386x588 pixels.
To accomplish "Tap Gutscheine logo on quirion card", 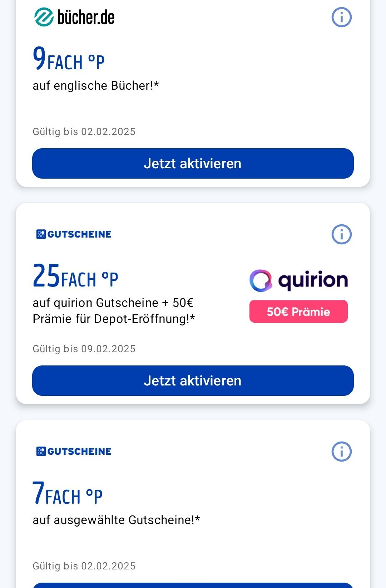I will click(74, 234).
